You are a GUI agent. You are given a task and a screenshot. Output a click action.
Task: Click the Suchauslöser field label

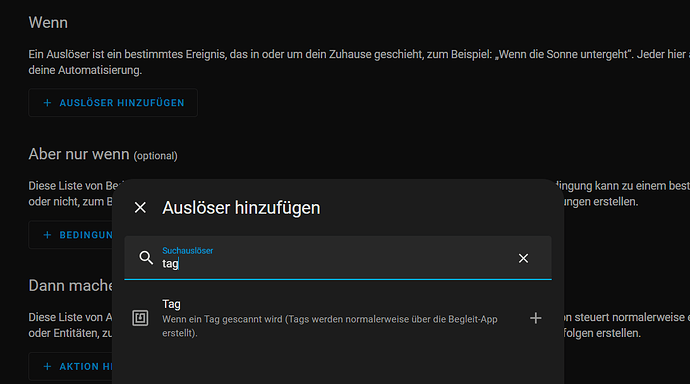point(187,250)
